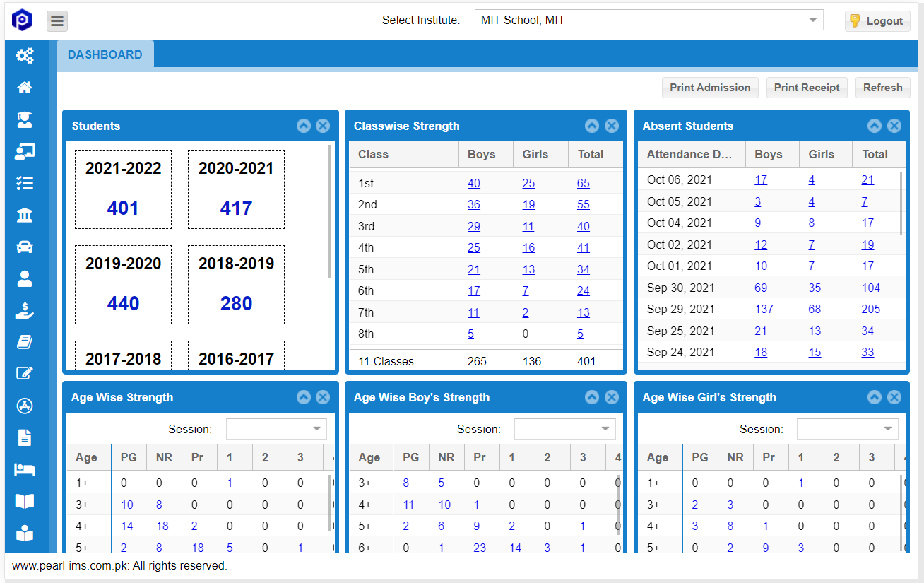Click the transport car icon in sidebar
Image resolution: width=924 pixels, height=583 pixels.
[24, 247]
